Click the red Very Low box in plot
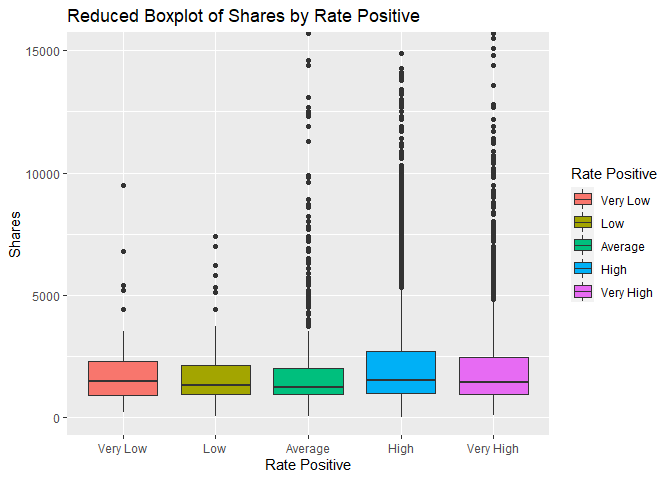672x480 pixels. [x=123, y=378]
